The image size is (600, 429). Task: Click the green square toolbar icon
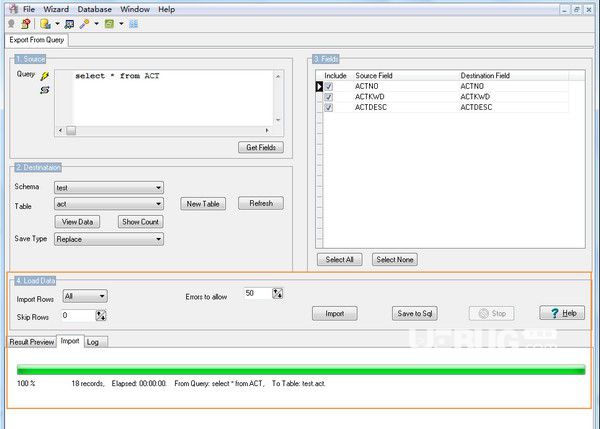coord(109,24)
